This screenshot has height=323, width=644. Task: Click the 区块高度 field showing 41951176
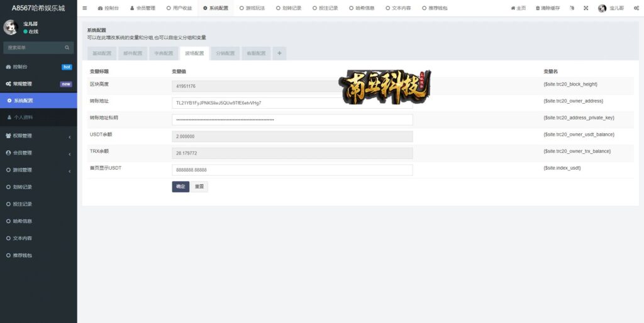pos(292,86)
